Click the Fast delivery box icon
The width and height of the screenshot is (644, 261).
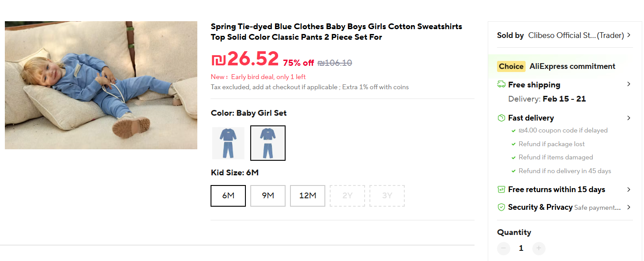pos(501,118)
